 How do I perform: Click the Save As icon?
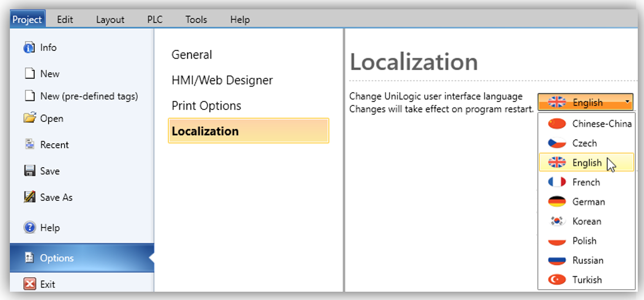(x=30, y=197)
